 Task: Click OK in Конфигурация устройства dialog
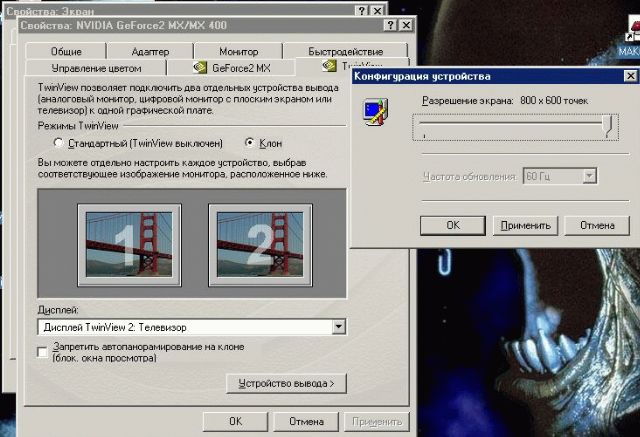(x=453, y=225)
